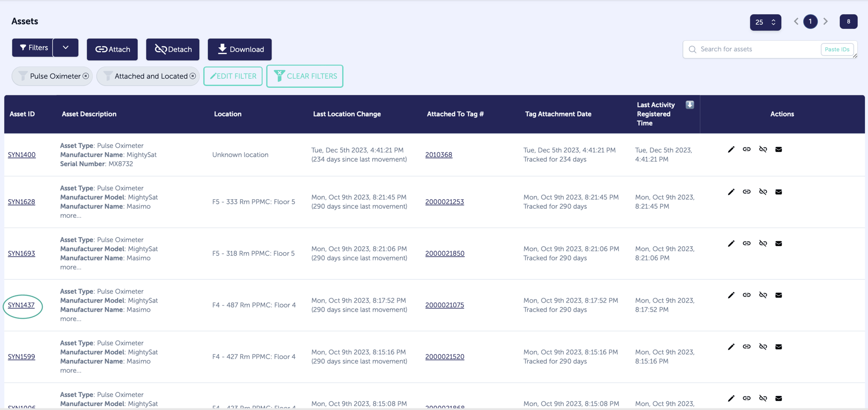The height and width of the screenshot is (410, 868).
Task: Click CLEAR FILTERS button
Action: coord(305,76)
